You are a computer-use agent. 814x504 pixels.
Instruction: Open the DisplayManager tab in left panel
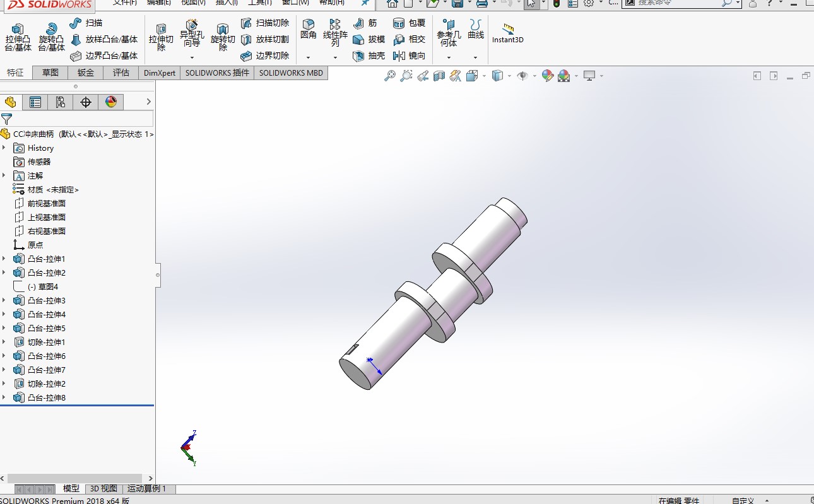[111, 102]
